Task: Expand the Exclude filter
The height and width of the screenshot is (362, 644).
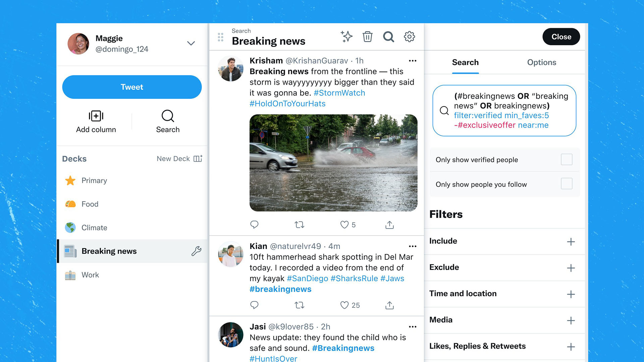Action: point(571,268)
